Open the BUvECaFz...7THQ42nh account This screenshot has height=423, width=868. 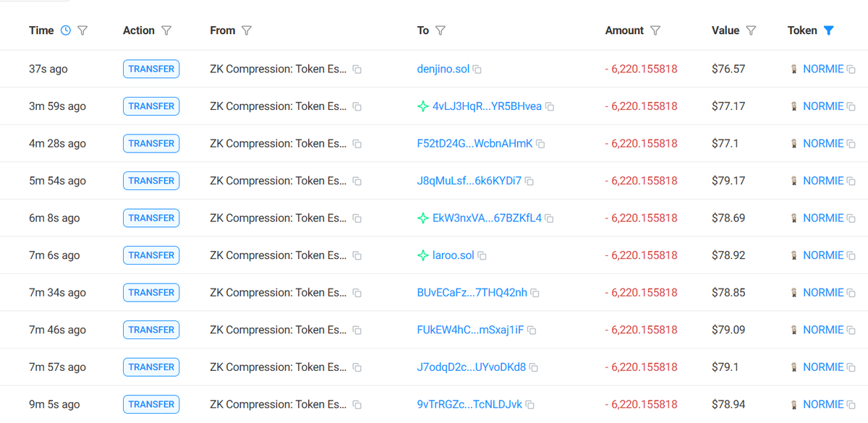click(472, 292)
